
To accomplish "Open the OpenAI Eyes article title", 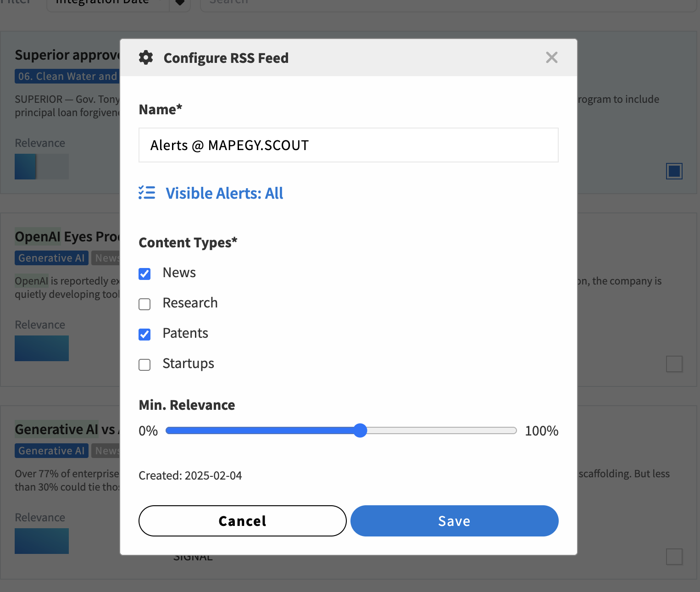I will (67, 236).
